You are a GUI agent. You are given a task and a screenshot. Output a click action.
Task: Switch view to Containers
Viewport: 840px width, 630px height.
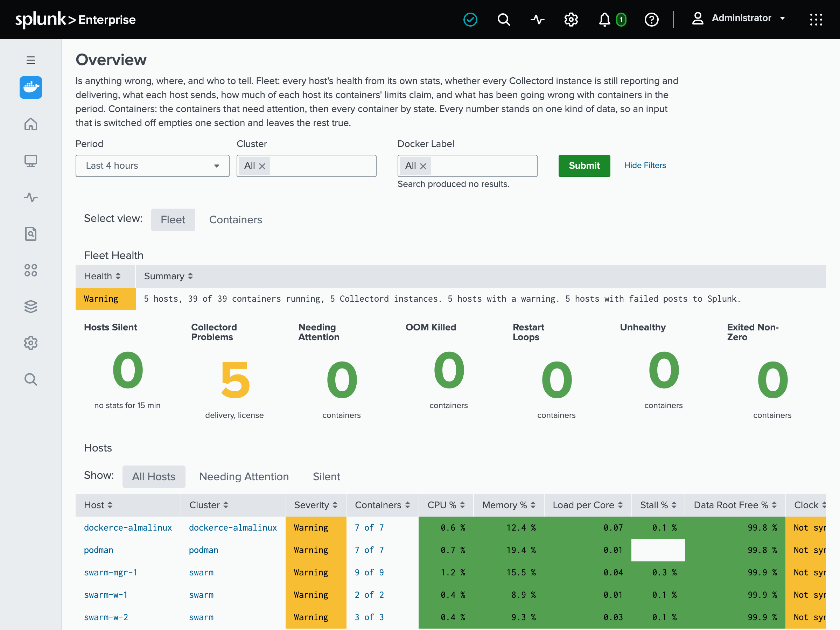(x=236, y=219)
